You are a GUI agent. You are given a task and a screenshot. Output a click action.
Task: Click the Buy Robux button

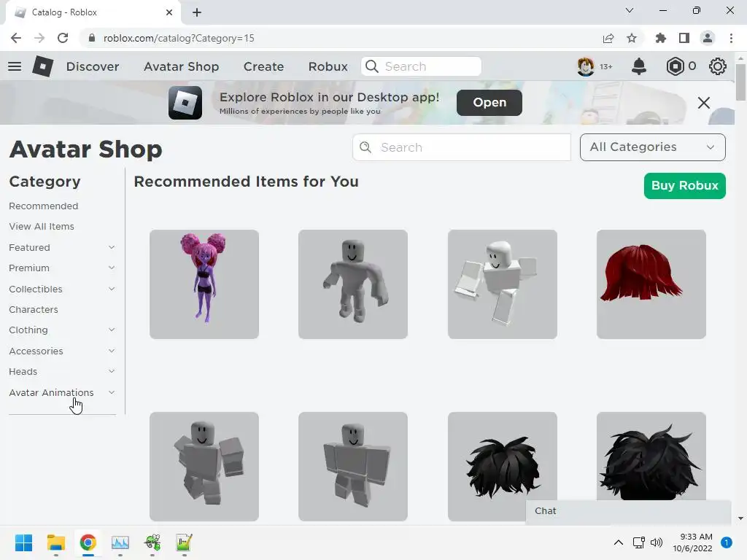(x=684, y=186)
